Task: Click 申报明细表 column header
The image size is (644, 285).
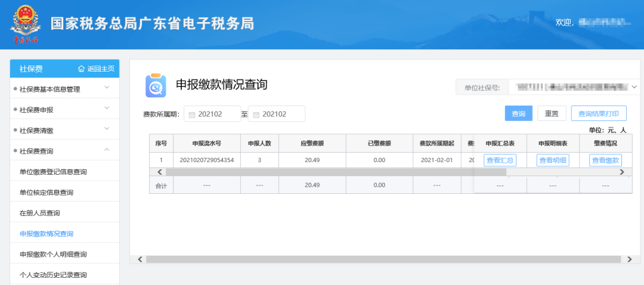Action: (x=553, y=143)
